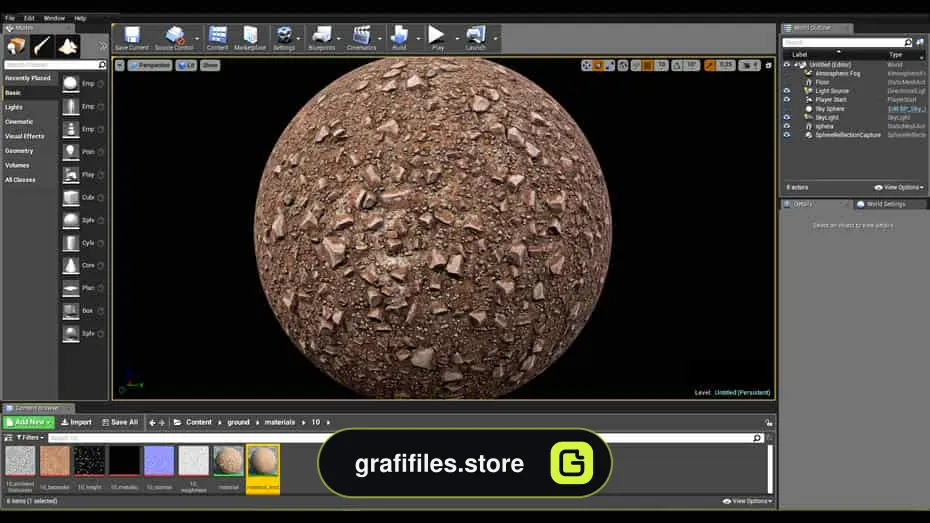Open the Perspective viewport dropdown

click(x=149, y=65)
